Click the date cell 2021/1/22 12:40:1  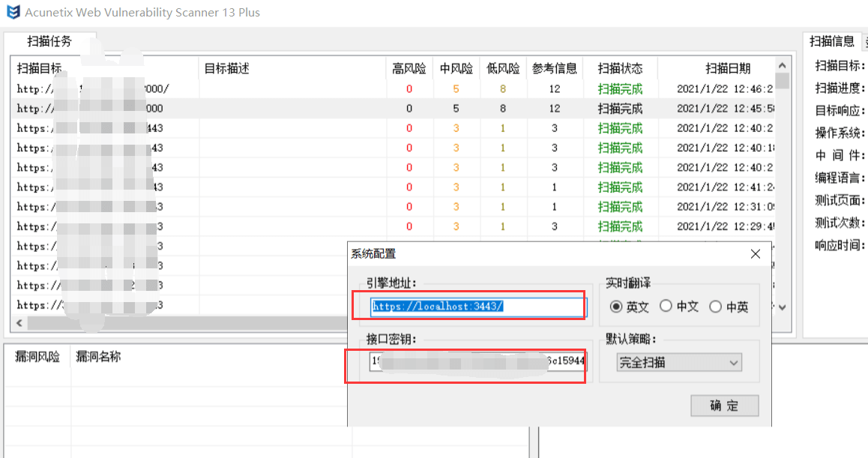[725, 148]
